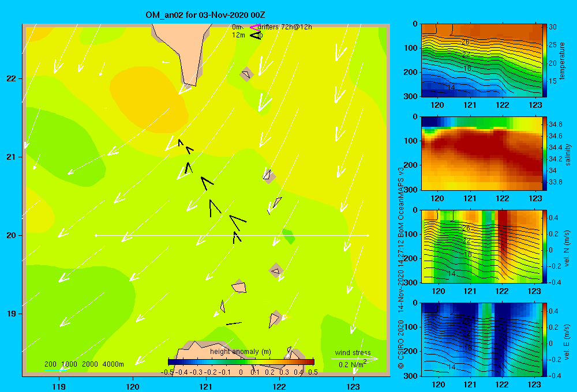Click the magenta 0m drifter legend marker
This screenshot has height=392, width=577.
pyautogui.click(x=254, y=27)
